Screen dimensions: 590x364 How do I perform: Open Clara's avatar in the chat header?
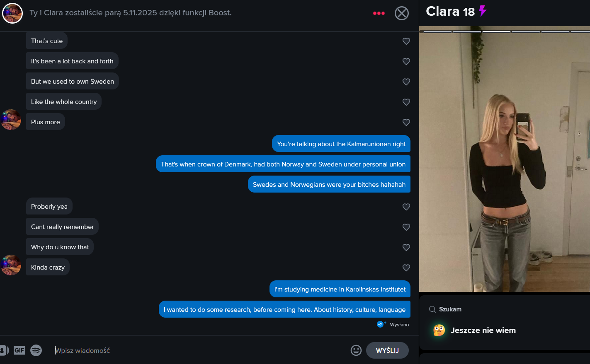point(12,13)
